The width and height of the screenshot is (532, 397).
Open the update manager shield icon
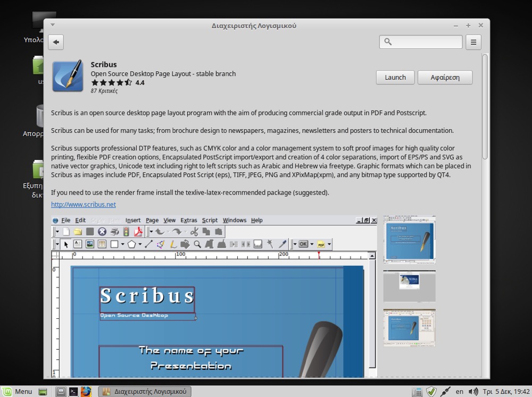pyautogui.click(x=431, y=392)
